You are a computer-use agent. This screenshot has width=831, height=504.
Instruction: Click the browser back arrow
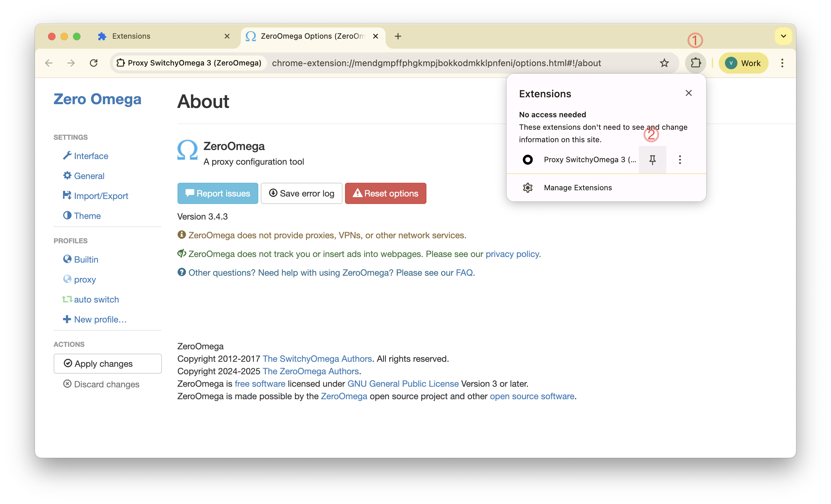click(49, 63)
